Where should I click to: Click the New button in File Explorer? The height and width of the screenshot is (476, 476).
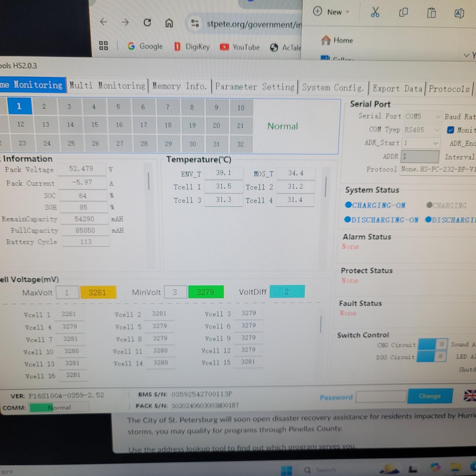tap(332, 12)
